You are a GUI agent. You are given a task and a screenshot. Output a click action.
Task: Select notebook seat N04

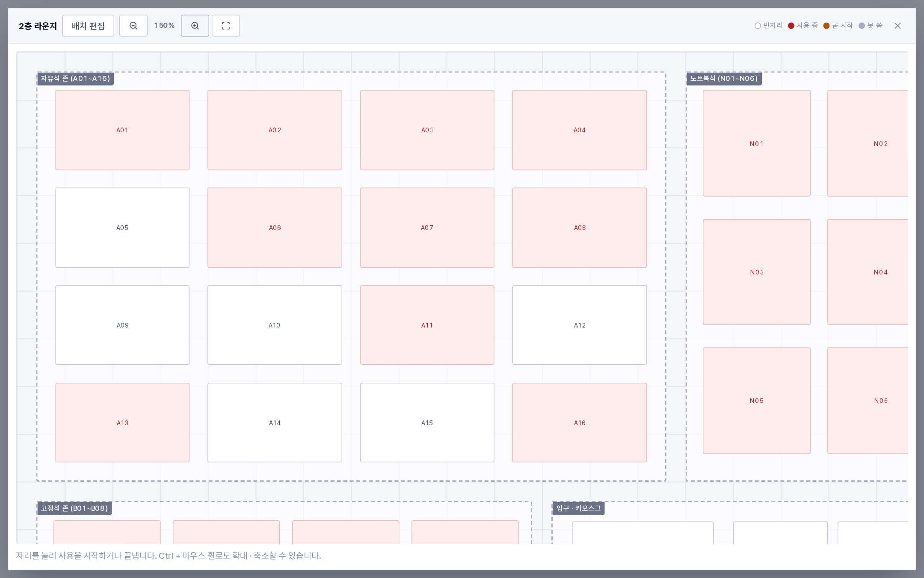(868, 272)
